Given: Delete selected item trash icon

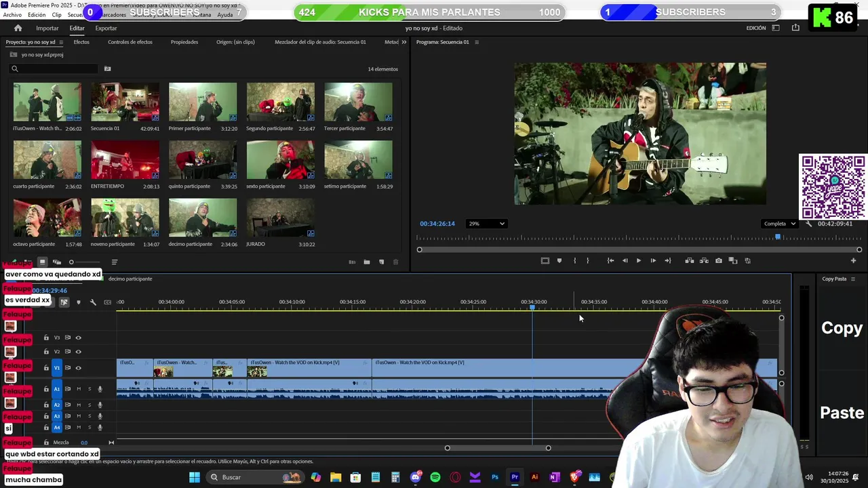Looking at the screenshot, I should pos(396,262).
